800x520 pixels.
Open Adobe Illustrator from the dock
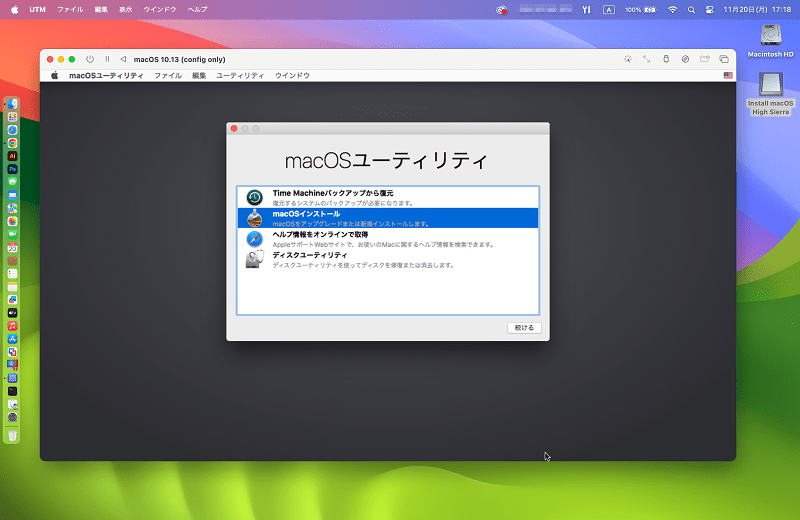click(x=12, y=156)
